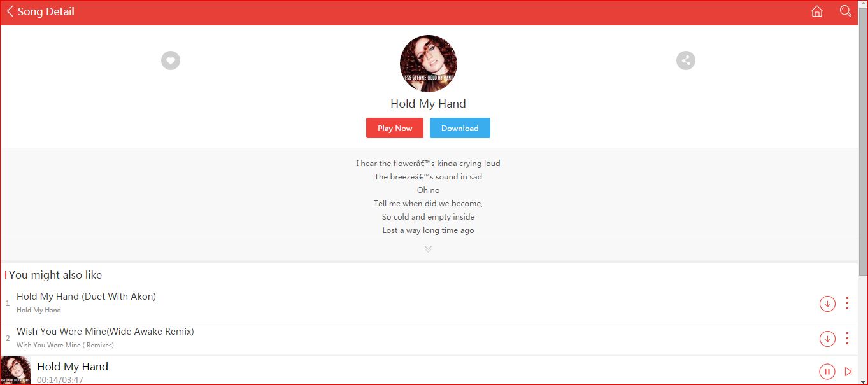Screen dimensions: 868x385
Task: Expand lyrics with double chevron
Action: (428, 249)
